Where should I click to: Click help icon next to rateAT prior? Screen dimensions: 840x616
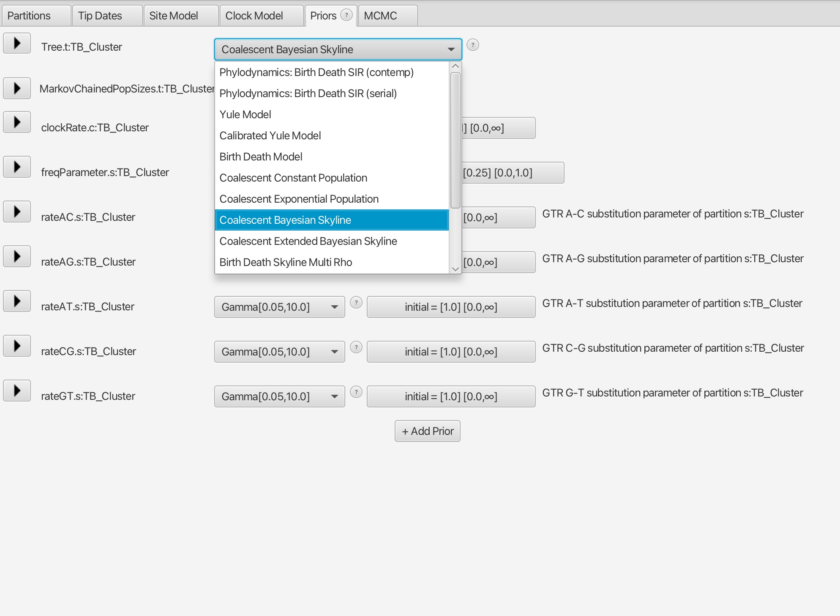356,302
